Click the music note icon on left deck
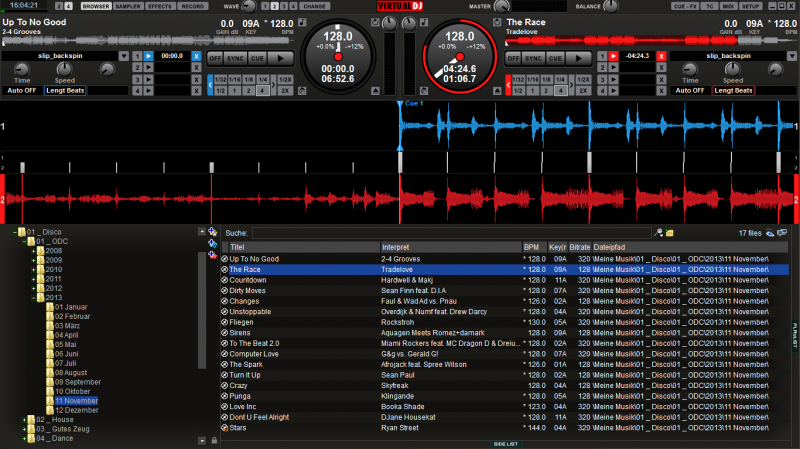The width and height of the screenshot is (800, 449). pyautogui.click(x=303, y=22)
